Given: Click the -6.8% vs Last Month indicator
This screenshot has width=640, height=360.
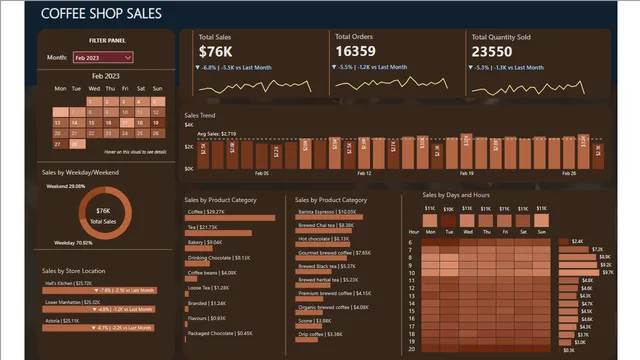Looking at the screenshot, I should pos(233,68).
